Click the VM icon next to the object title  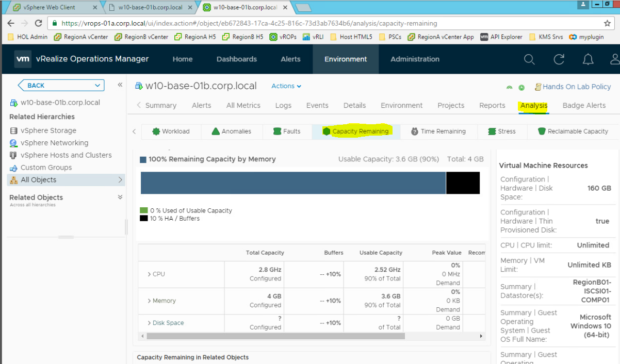coord(139,86)
